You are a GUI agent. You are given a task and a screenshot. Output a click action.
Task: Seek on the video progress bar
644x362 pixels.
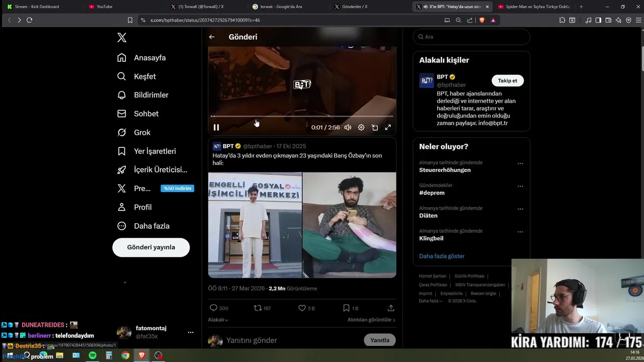(302, 116)
